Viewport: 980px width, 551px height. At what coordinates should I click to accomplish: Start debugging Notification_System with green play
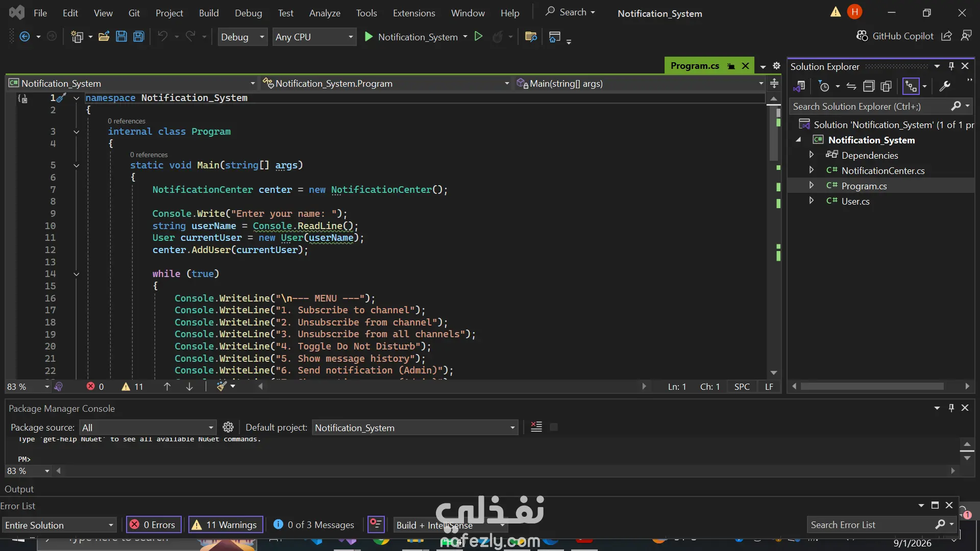coord(369,37)
